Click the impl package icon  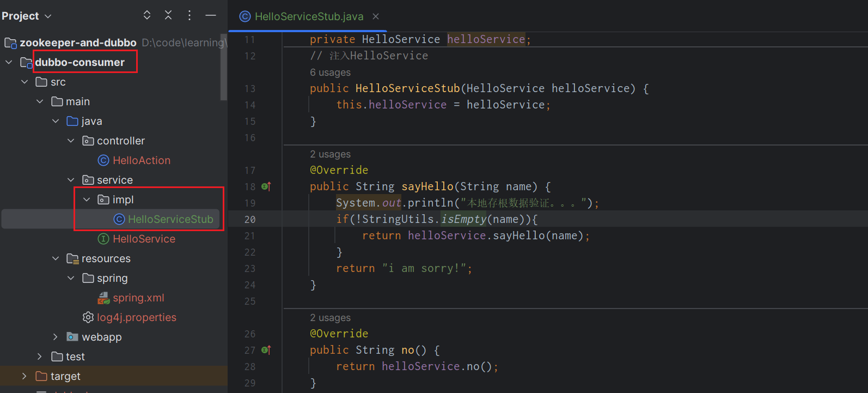point(103,199)
